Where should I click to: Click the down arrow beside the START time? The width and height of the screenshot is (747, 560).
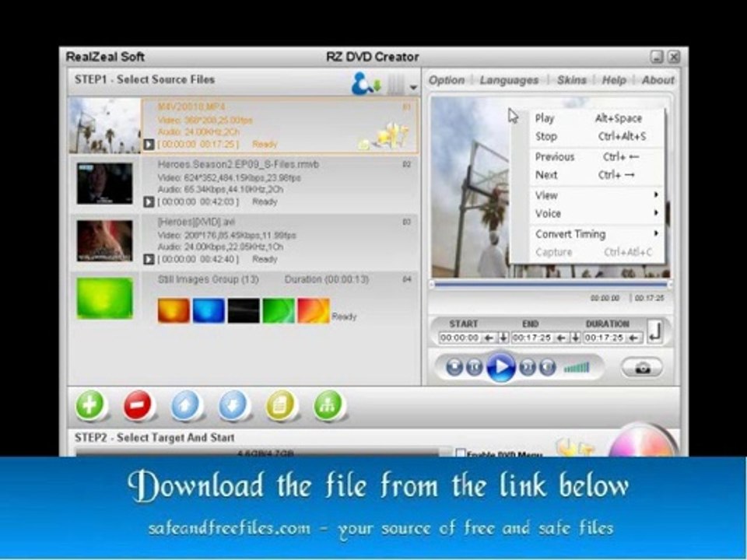tap(503, 338)
